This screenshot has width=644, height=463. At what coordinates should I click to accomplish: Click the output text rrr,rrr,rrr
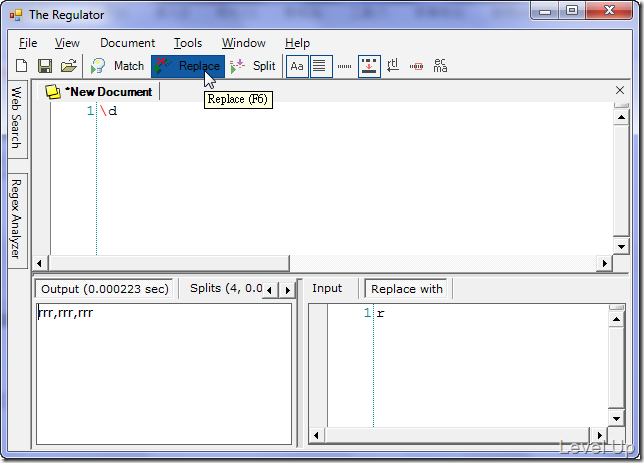click(x=66, y=313)
